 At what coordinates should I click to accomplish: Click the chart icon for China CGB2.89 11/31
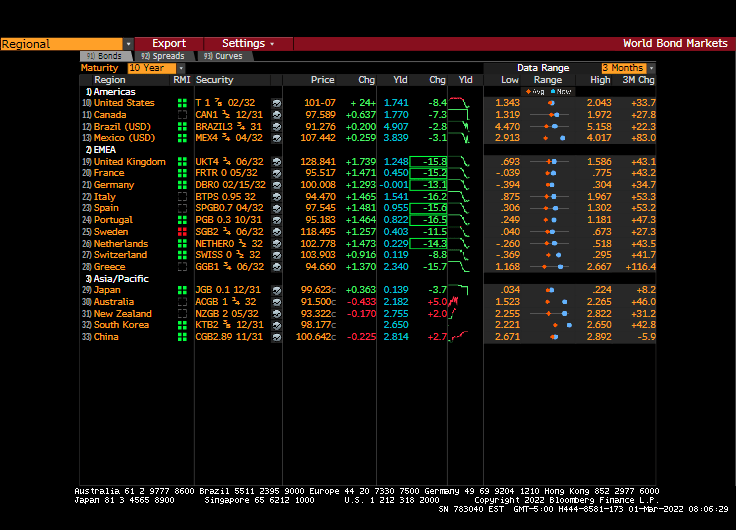[276, 337]
